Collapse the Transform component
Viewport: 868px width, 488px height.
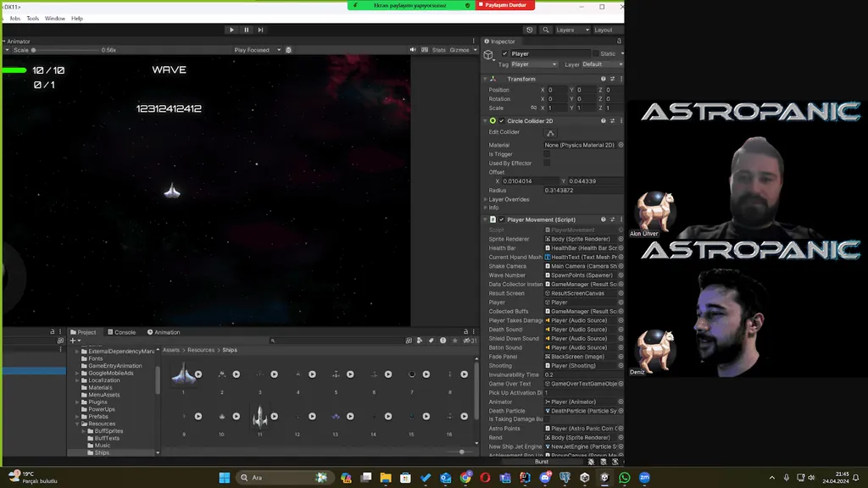coord(486,79)
